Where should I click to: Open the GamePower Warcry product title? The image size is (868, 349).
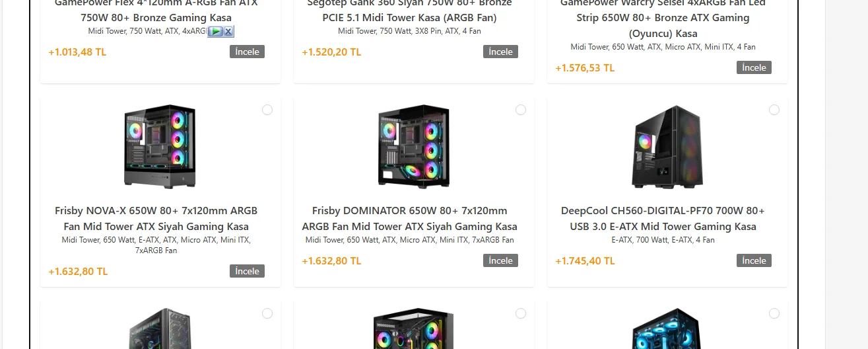(x=663, y=18)
